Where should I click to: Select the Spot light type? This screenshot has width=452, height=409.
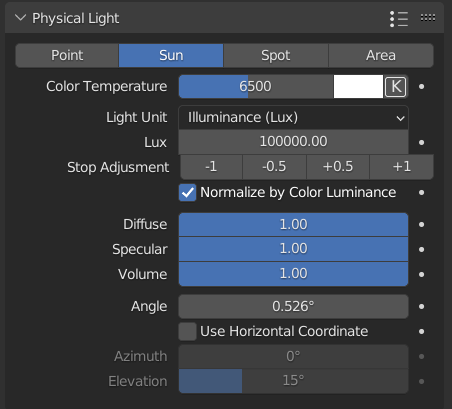point(276,55)
